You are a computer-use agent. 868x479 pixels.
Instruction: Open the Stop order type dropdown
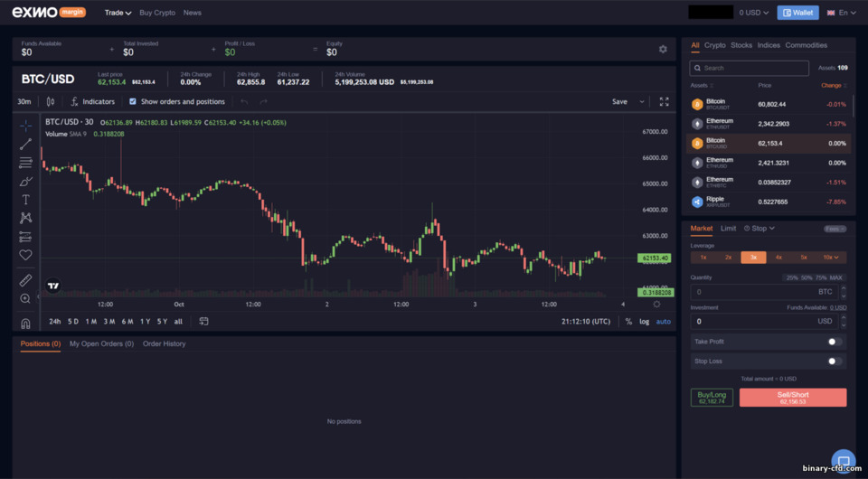coord(759,229)
